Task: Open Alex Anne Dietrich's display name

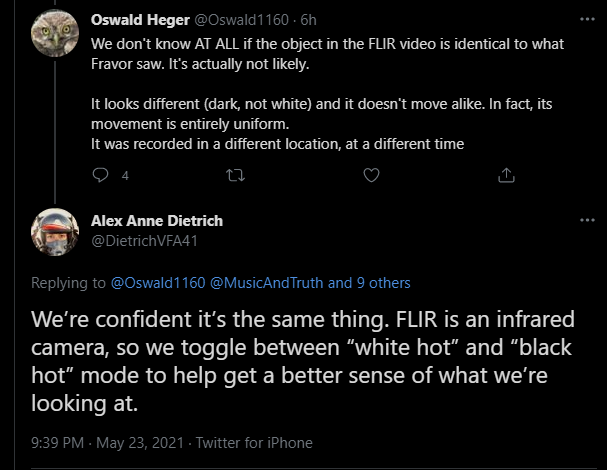Action: (x=156, y=221)
